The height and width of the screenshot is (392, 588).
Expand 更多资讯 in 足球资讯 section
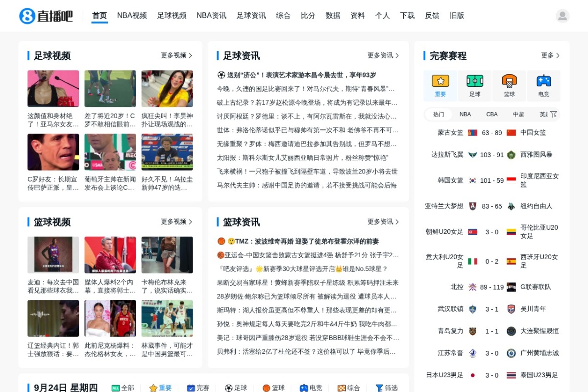point(383,55)
